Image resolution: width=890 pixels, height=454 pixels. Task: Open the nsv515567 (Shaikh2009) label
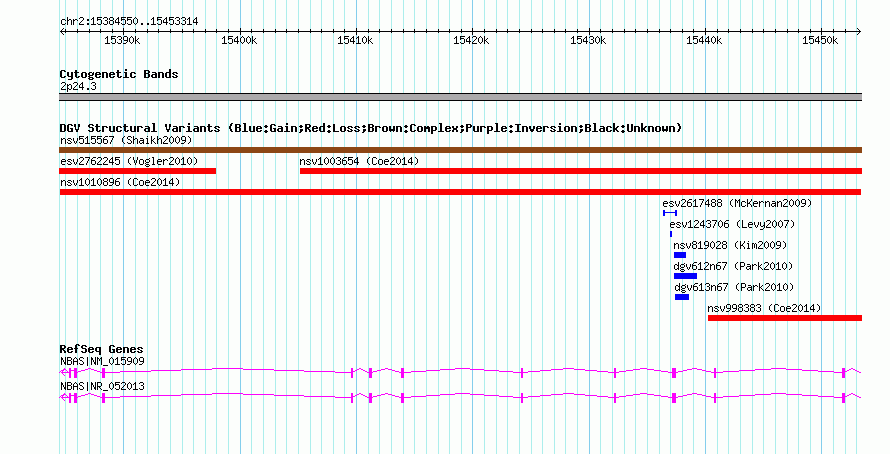point(126,140)
